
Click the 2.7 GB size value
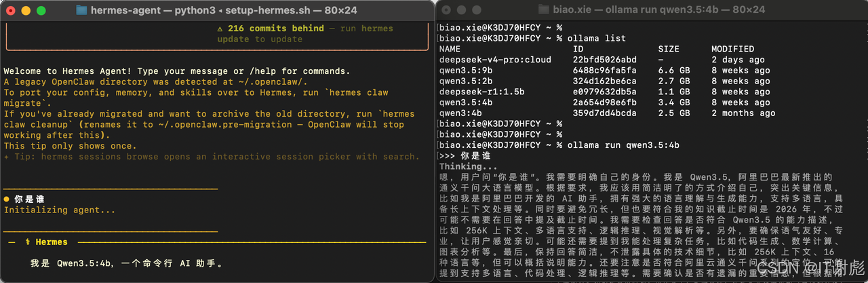tap(674, 81)
